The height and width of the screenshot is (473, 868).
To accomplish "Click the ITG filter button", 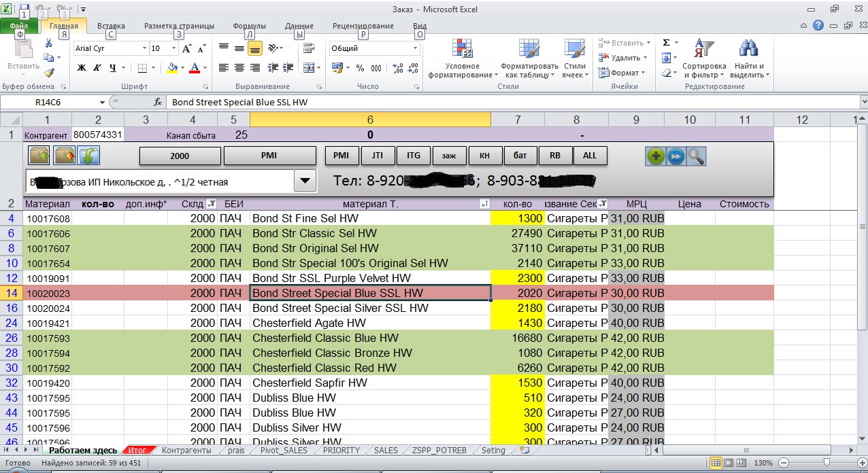I will [x=413, y=156].
